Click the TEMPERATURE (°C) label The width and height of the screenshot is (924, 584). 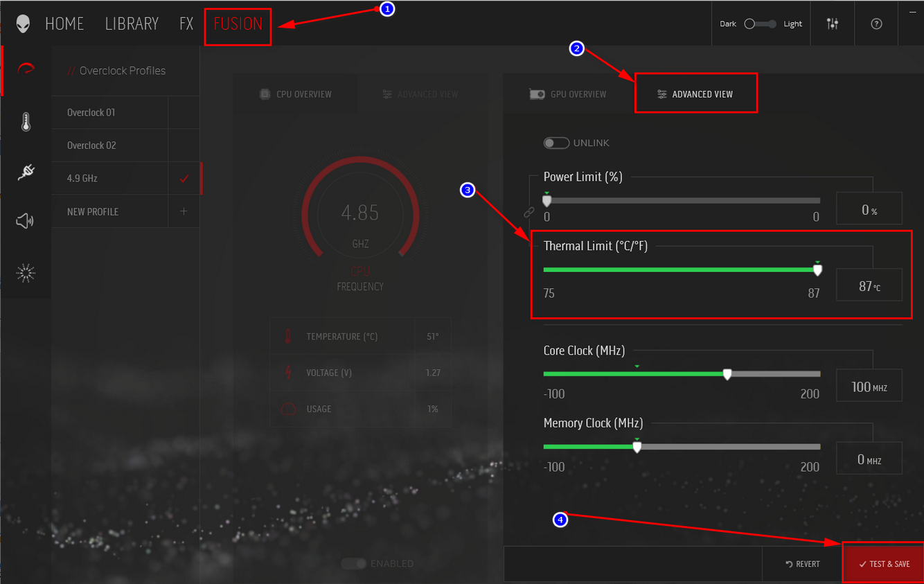(342, 337)
